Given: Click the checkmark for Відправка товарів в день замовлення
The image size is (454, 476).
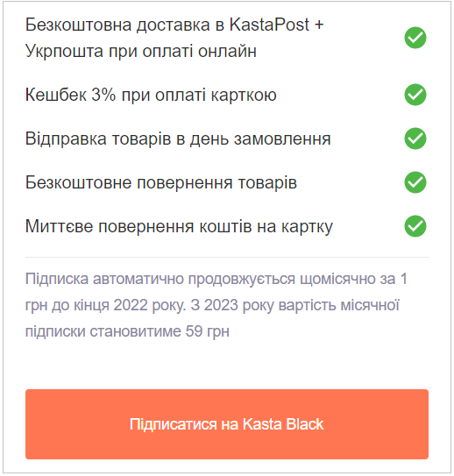Looking at the screenshot, I should (x=415, y=139).
